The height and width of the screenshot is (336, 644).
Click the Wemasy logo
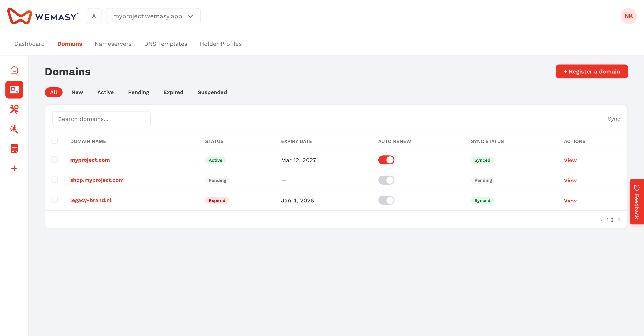tap(43, 16)
